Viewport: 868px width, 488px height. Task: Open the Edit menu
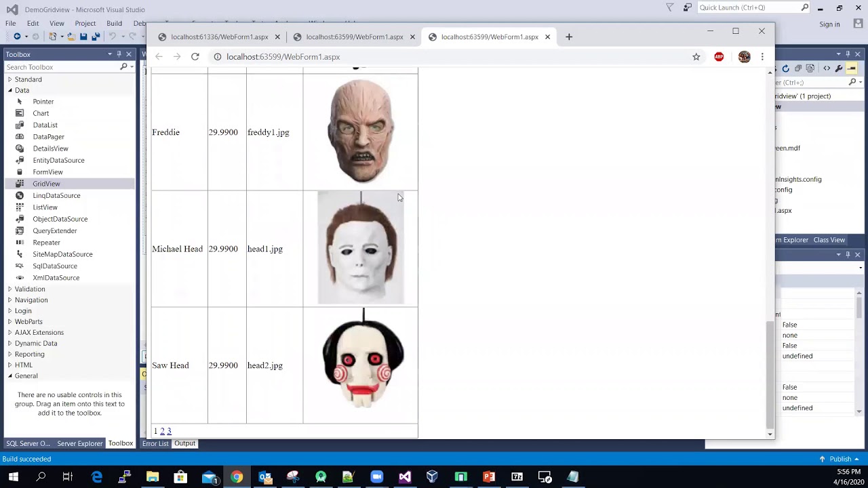coord(33,23)
